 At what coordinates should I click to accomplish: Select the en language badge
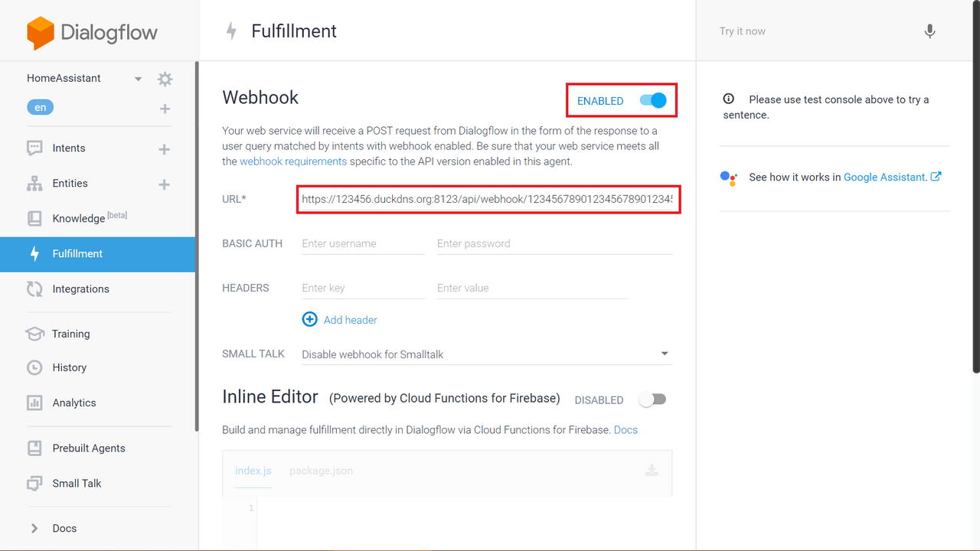[40, 107]
